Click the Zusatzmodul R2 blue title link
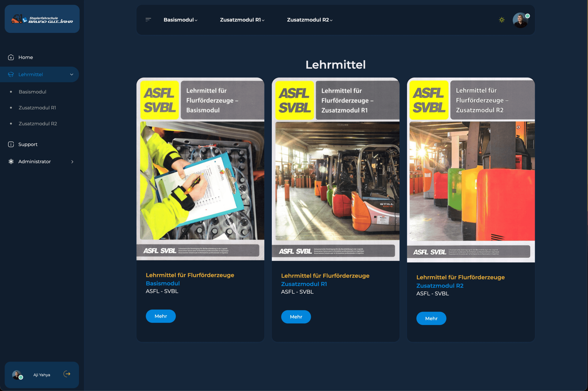Screen dimensions: 588x391 [x=439, y=285]
